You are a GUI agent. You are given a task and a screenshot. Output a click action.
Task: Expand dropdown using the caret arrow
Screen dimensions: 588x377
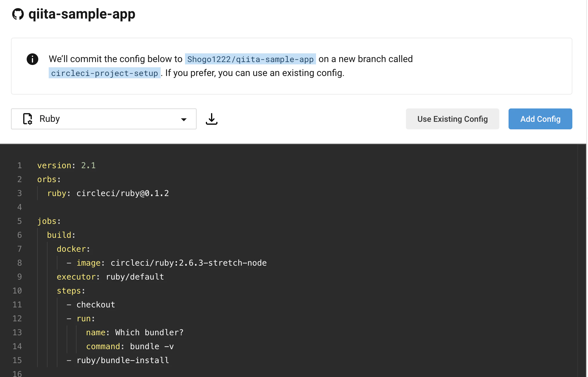(184, 119)
